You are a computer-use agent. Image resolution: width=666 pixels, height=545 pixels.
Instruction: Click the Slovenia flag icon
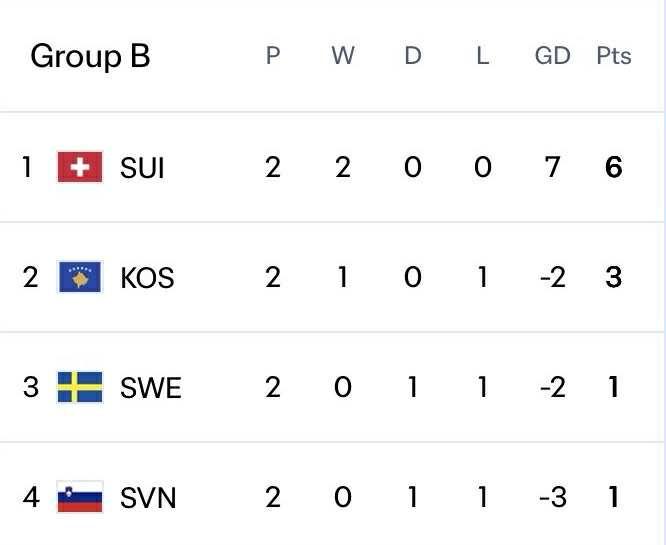(80, 497)
